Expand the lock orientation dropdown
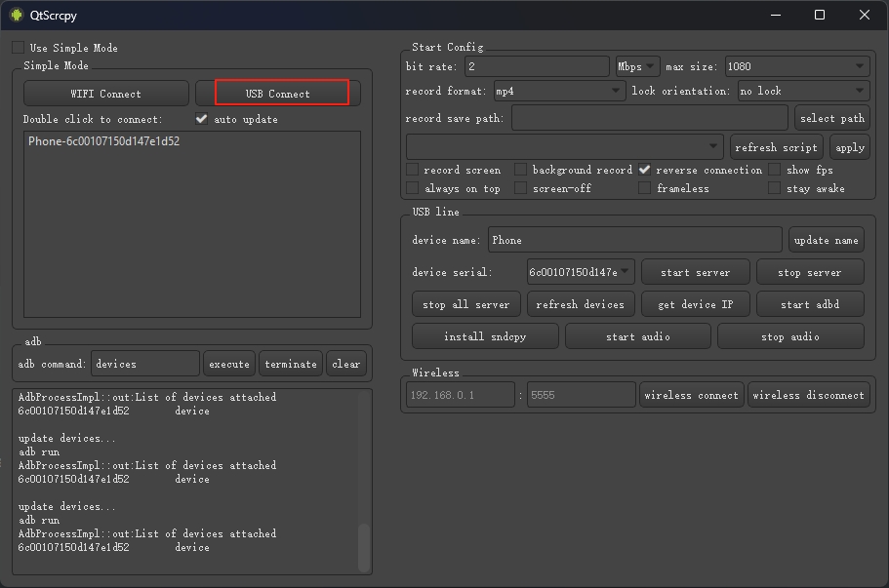Viewport: 889px width, 588px height. click(x=802, y=91)
